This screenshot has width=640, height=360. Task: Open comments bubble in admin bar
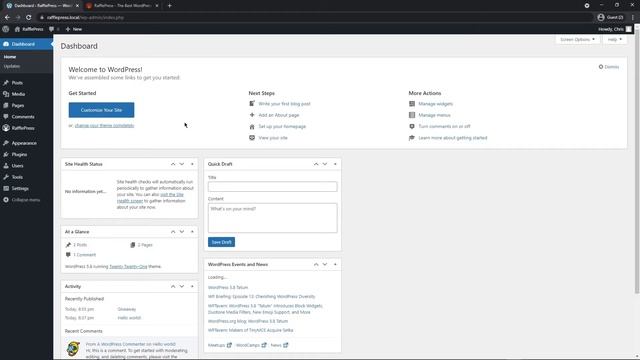54,29
